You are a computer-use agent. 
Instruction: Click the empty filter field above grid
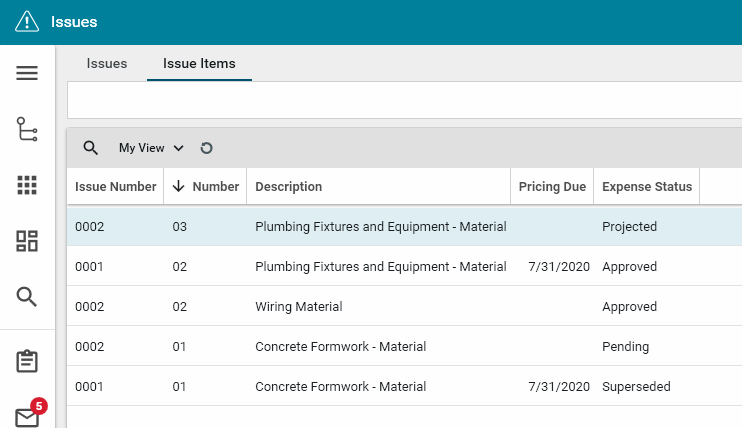(400, 101)
